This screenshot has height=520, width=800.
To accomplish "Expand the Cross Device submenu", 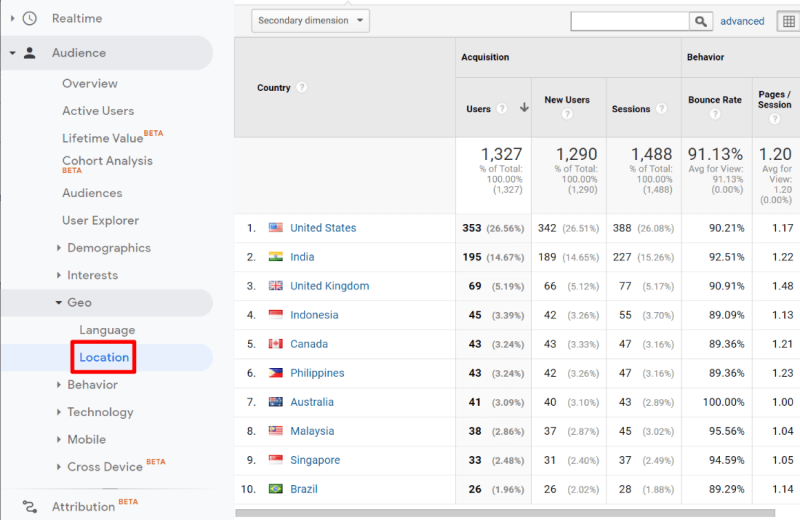I will 59,467.
